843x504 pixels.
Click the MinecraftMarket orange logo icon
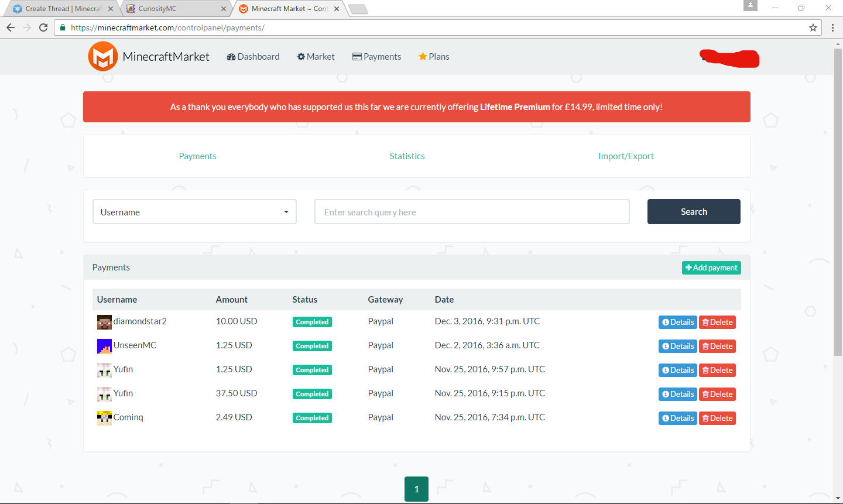[103, 56]
